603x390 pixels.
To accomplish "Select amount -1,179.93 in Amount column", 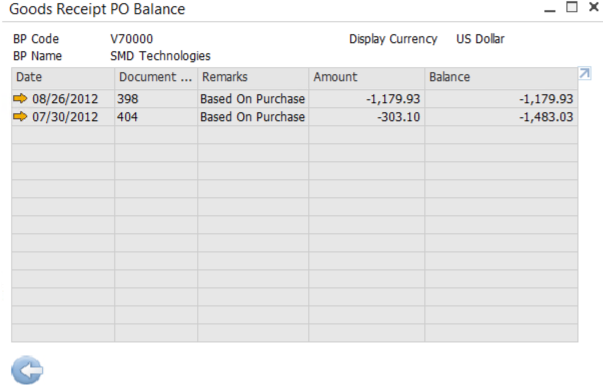I will click(367, 99).
